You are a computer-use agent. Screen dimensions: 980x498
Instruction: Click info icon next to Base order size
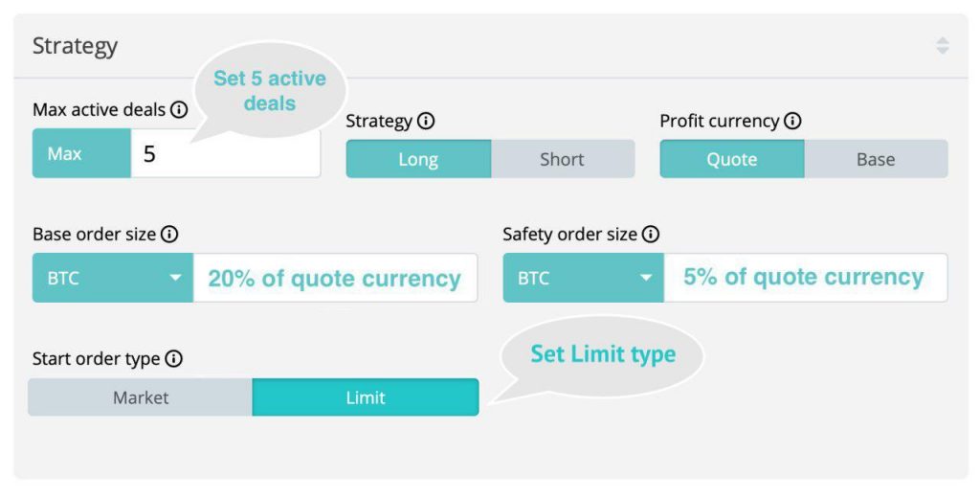click(x=169, y=235)
